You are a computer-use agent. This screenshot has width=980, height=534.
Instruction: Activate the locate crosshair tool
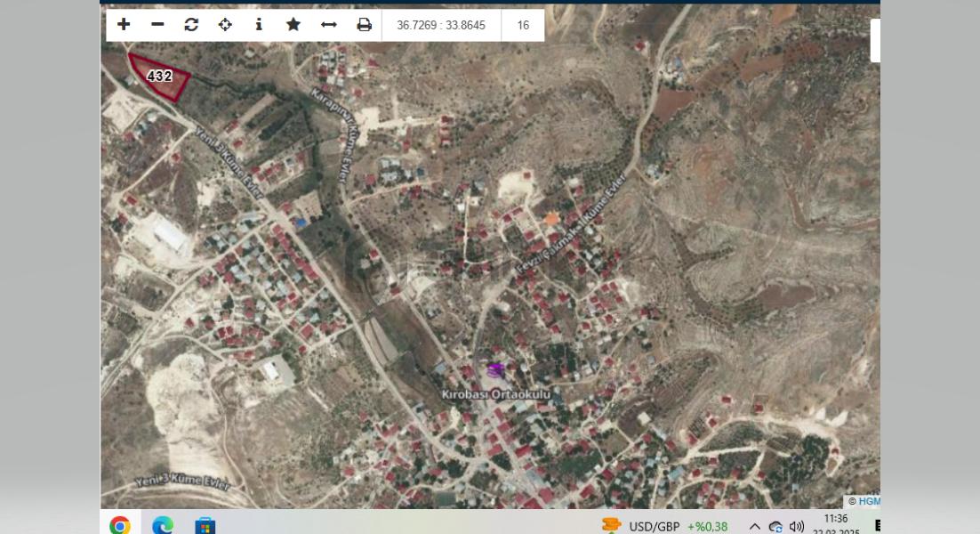pyautogui.click(x=225, y=24)
